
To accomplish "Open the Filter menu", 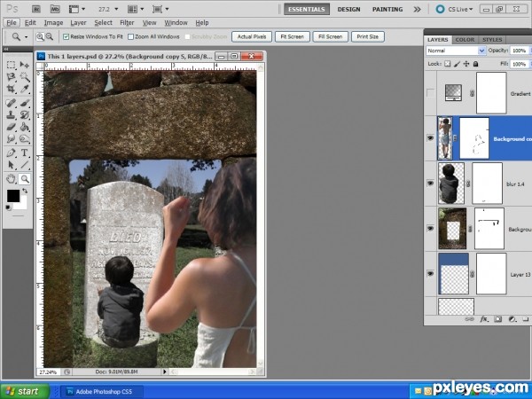I will pyautogui.click(x=127, y=23).
